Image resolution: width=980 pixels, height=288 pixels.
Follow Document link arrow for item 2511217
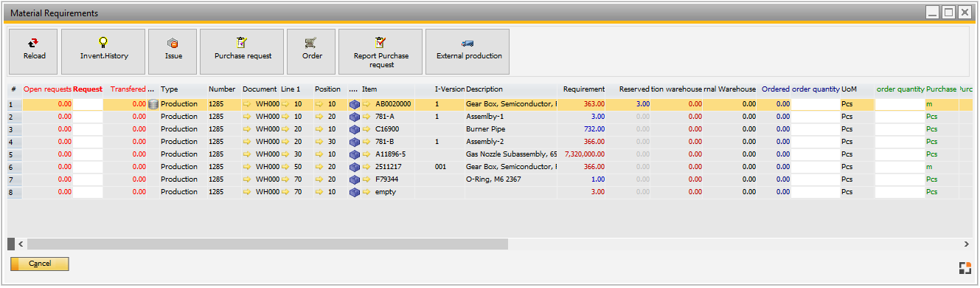pos(247,167)
